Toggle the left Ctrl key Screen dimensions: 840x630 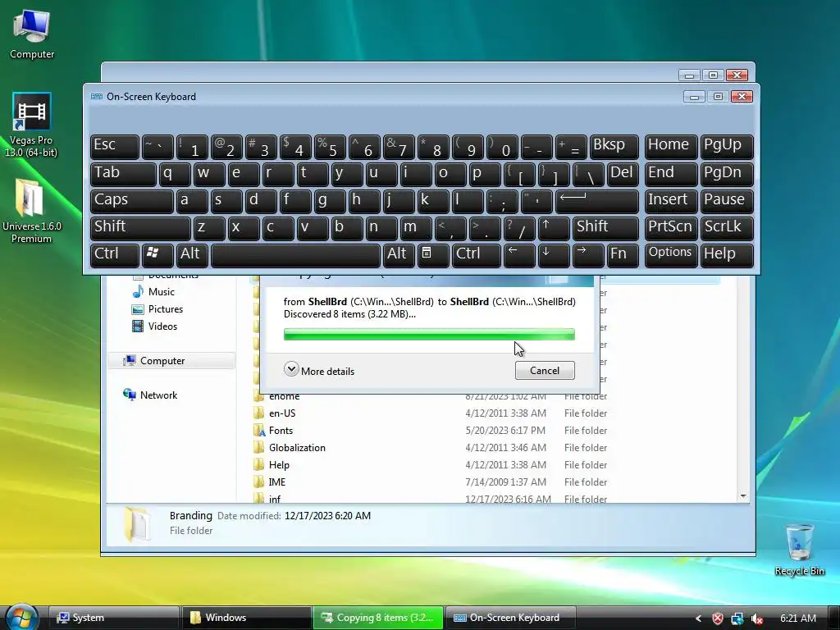point(115,255)
